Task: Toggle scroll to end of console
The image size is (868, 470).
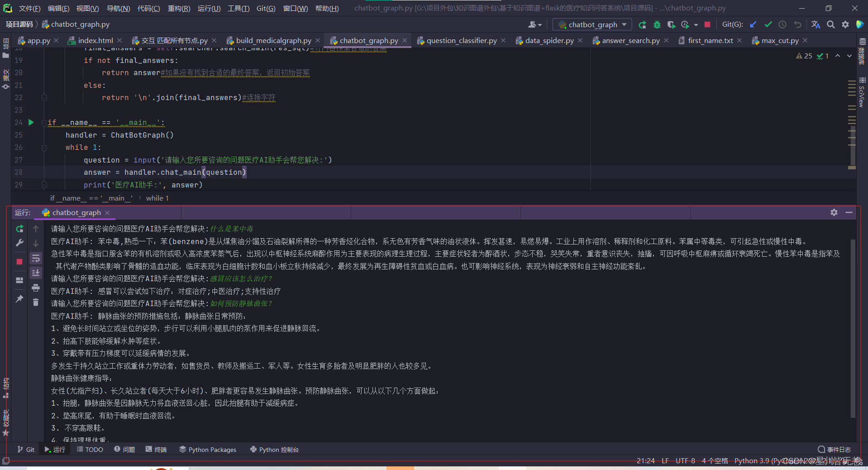Action: click(x=36, y=273)
